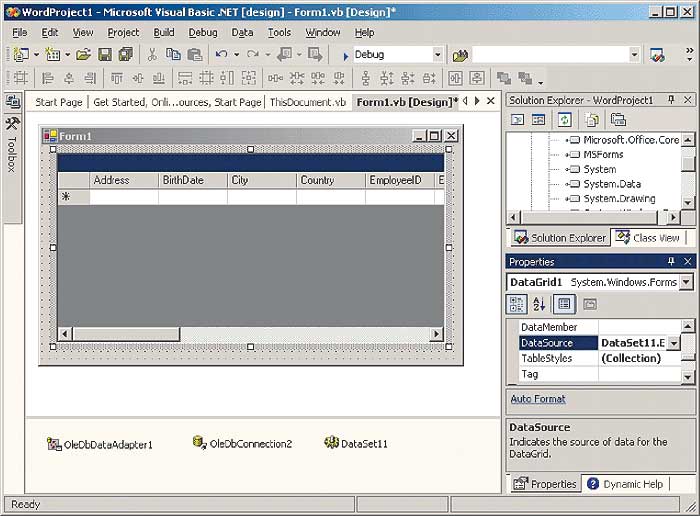
Task: Click Show All Files icon in Solution Explorer
Action: (592, 120)
